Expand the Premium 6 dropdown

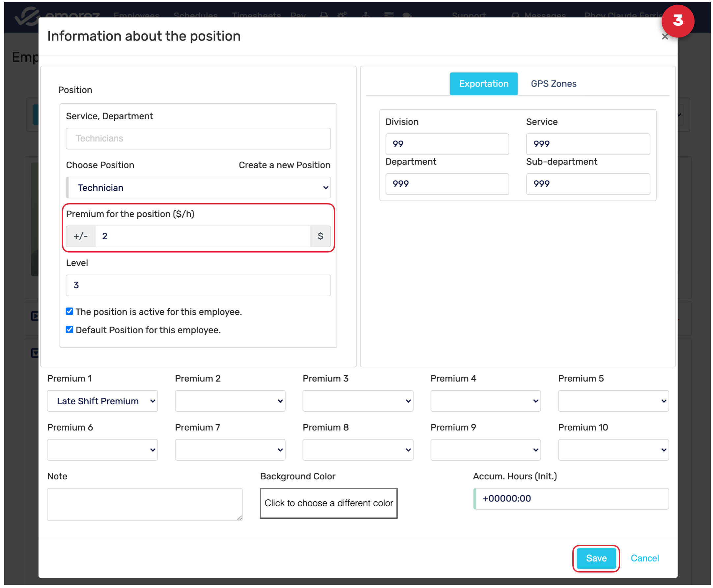(x=102, y=450)
